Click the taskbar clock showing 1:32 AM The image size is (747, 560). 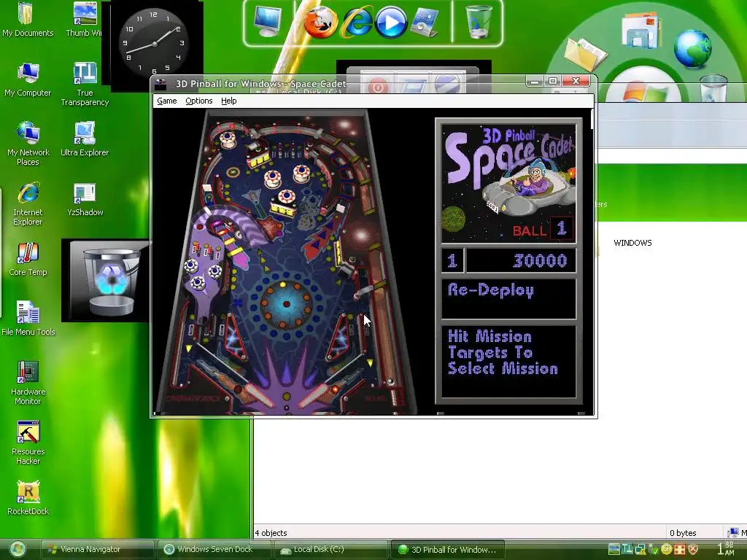pos(726,548)
